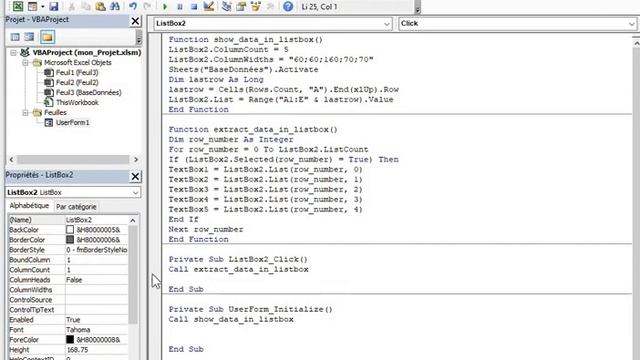Save the project with the disk icon

(x=53, y=6)
